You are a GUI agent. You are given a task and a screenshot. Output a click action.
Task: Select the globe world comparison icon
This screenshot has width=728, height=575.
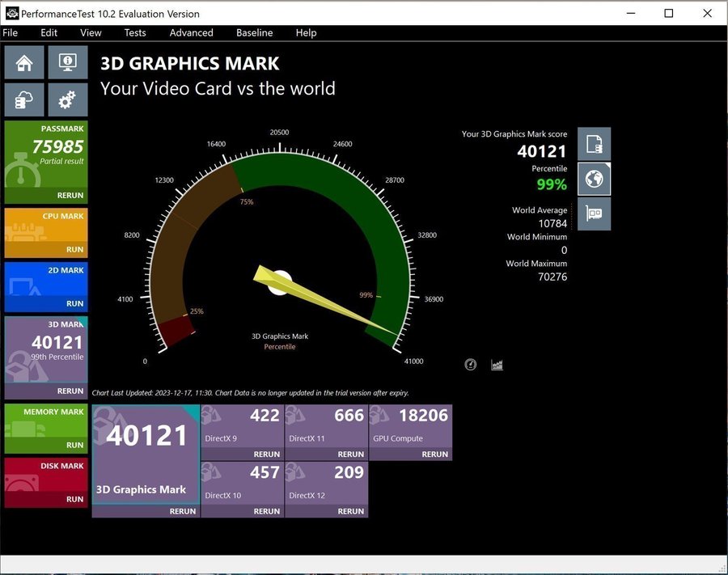(x=595, y=179)
